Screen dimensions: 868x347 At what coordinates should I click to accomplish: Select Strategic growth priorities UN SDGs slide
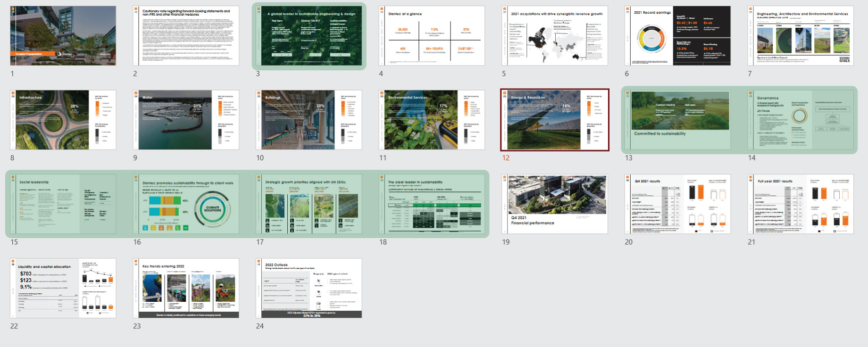point(309,204)
